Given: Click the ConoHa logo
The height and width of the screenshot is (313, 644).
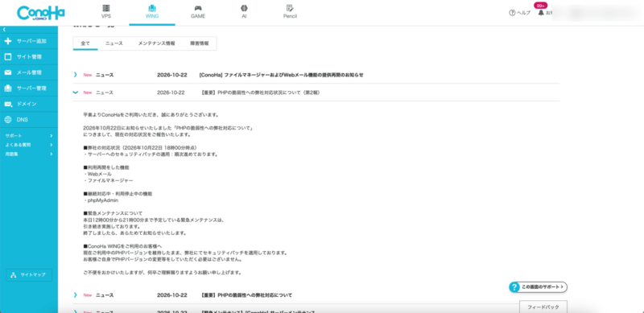Looking at the screenshot, I should (x=41, y=13).
